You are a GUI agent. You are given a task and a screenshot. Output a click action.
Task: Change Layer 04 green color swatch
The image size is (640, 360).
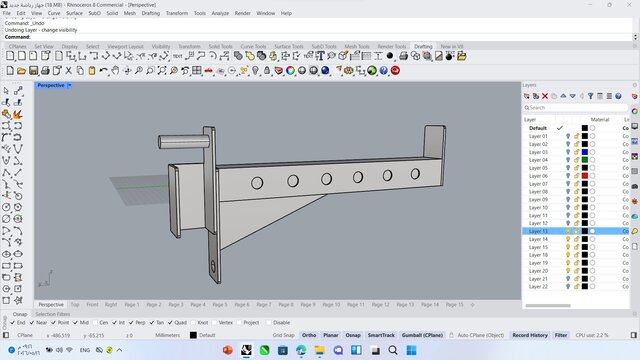click(584, 160)
